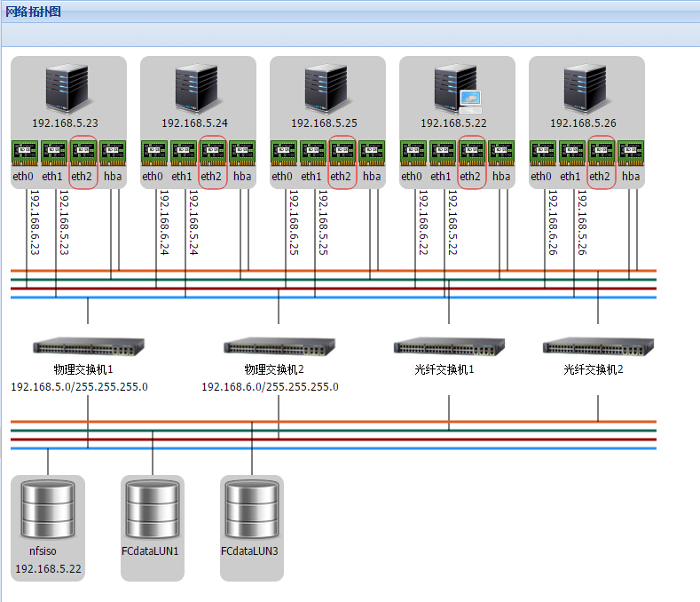Click the 192.168.6.0/255.255.255.0 subnet label
Screen dimensions: 700x602
pos(270,387)
